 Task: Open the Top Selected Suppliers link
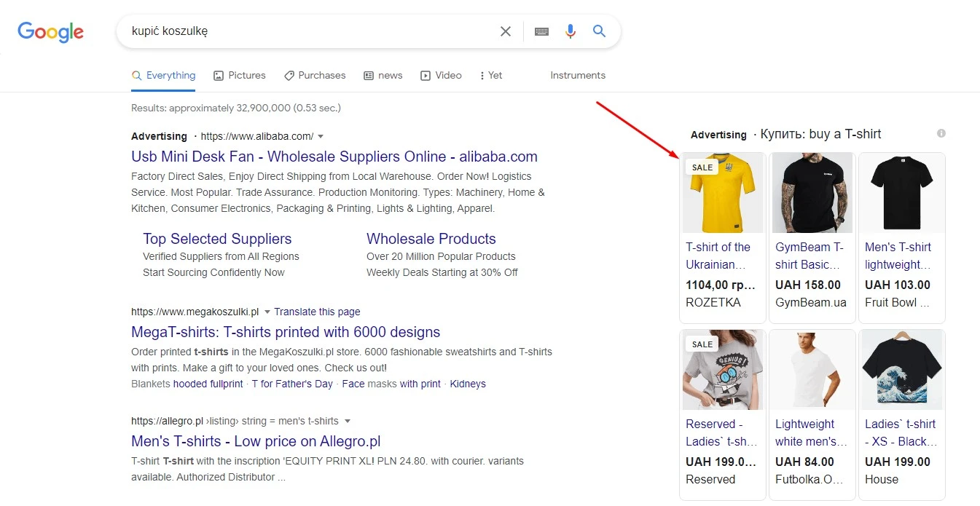point(216,239)
